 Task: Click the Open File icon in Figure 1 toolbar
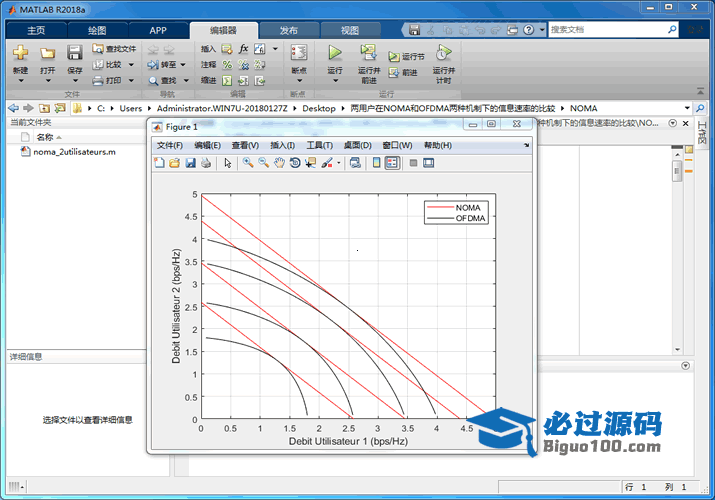[x=174, y=163]
